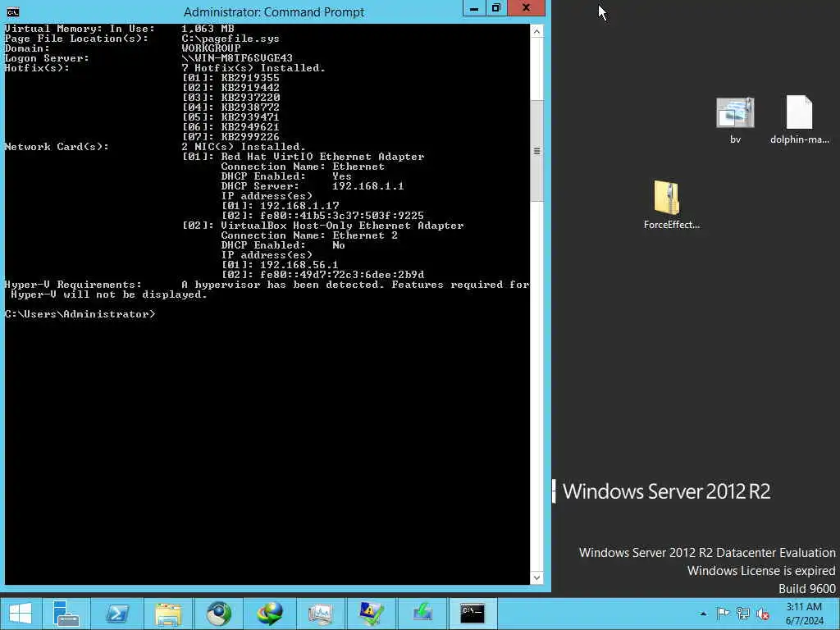Screen dimensions: 840x630
Task: Open the performance monitor taskbar icon
Action: 321,614
